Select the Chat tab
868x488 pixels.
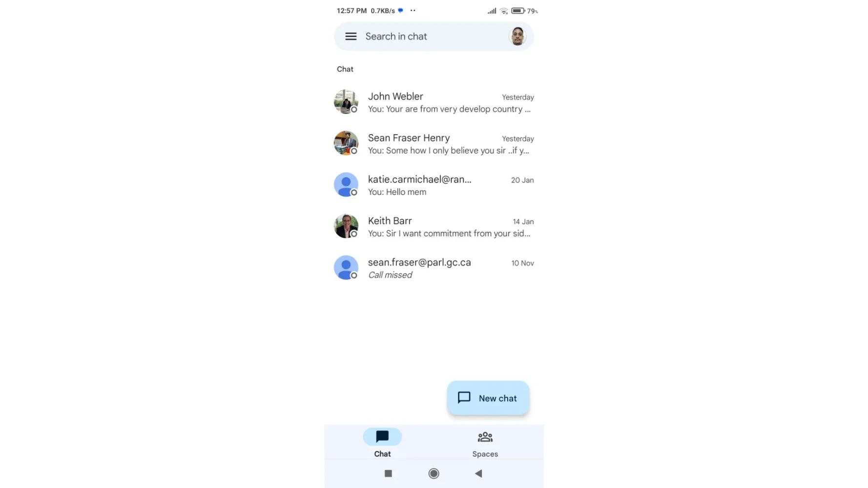click(382, 443)
